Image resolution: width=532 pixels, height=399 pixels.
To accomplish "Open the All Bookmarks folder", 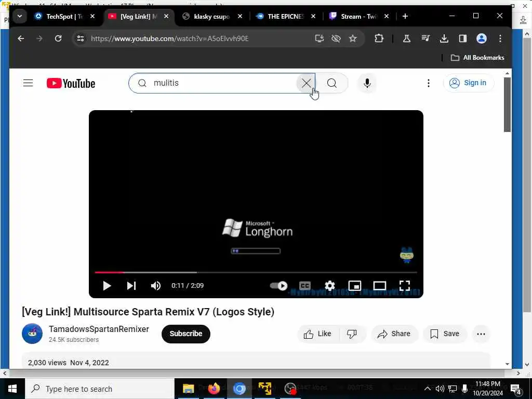I will point(477,58).
